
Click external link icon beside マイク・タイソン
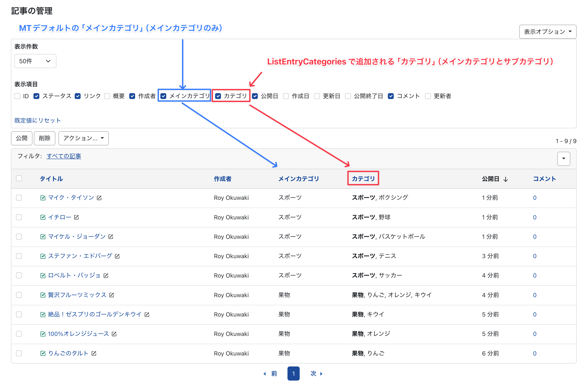[99, 198]
